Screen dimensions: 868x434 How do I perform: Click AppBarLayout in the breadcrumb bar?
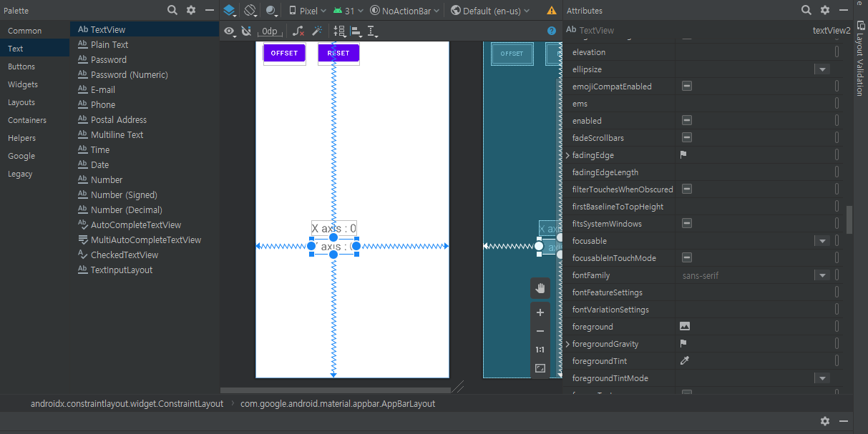coord(338,404)
